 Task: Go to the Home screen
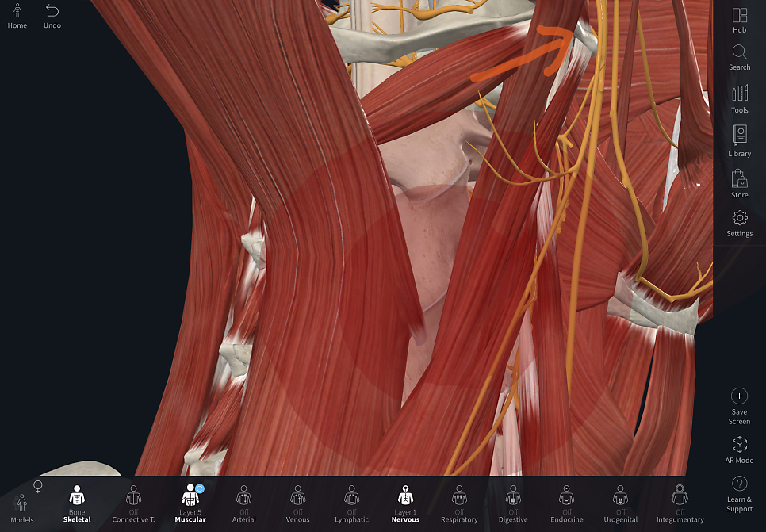tap(17, 16)
